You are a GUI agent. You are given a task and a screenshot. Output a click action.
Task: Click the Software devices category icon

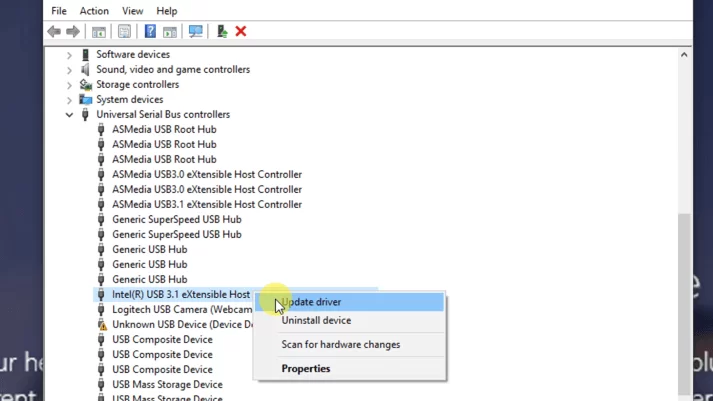[x=85, y=55]
